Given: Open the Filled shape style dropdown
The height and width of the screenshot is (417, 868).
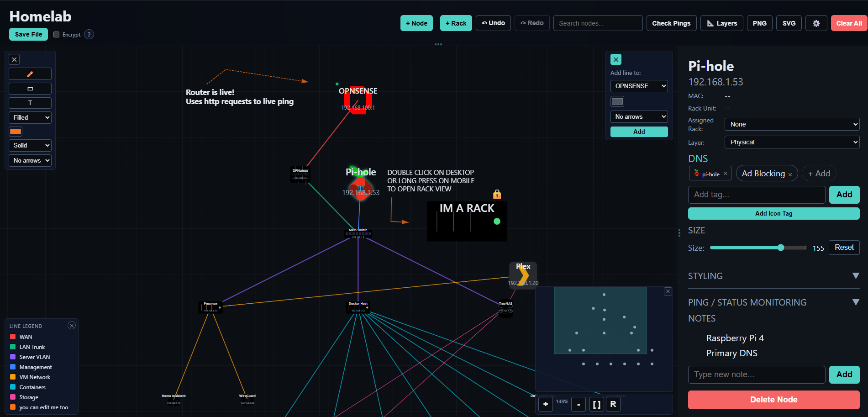Looking at the screenshot, I should [x=30, y=117].
